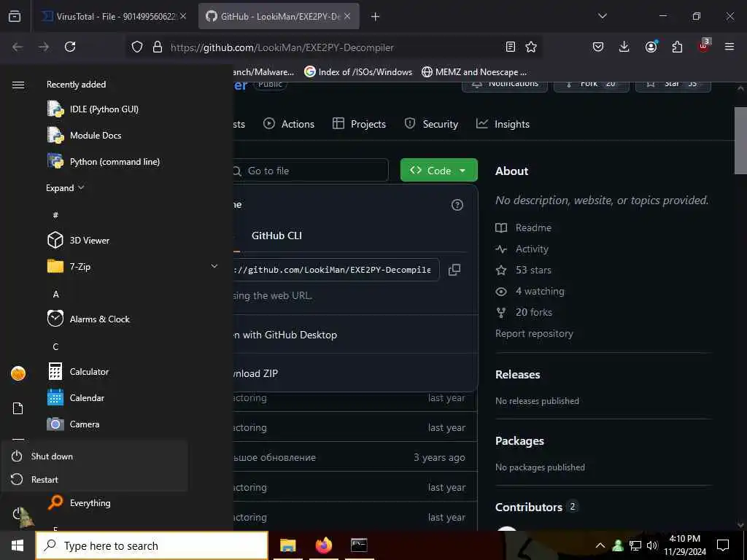
Task: Click Report repository link
Action: (534, 333)
